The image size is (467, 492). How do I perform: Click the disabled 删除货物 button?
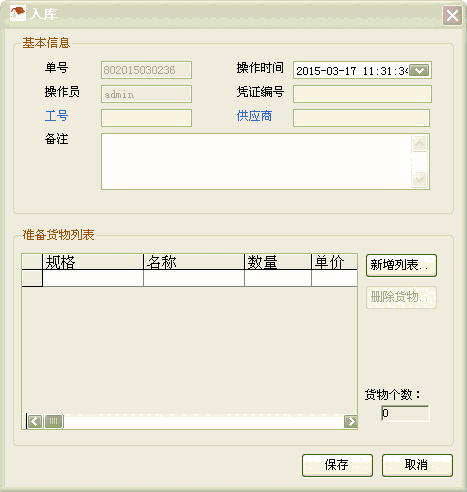pyautogui.click(x=401, y=297)
